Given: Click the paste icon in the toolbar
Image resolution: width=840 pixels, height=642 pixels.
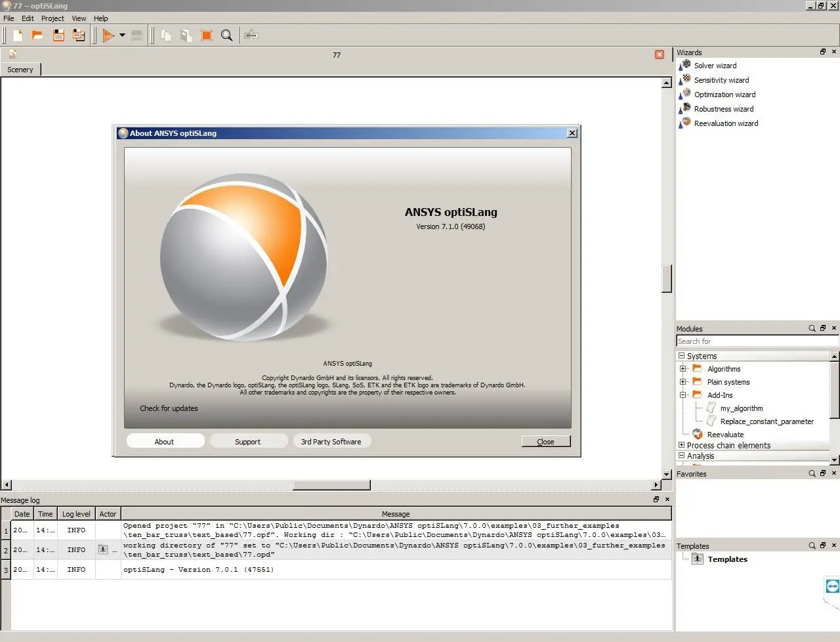Looking at the screenshot, I should click(186, 35).
